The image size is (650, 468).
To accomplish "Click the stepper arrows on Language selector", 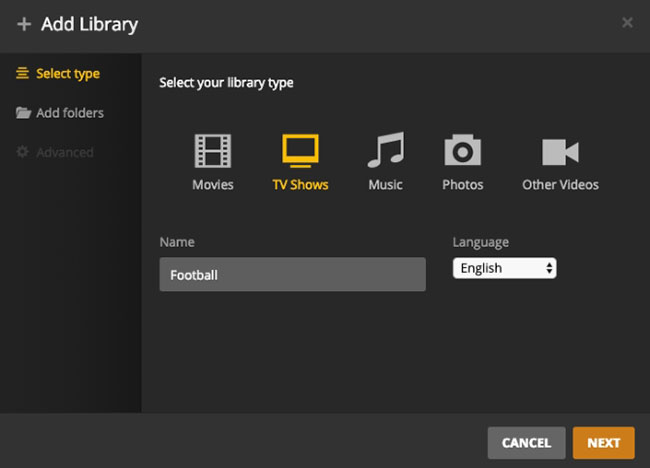I will [x=549, y=268].
